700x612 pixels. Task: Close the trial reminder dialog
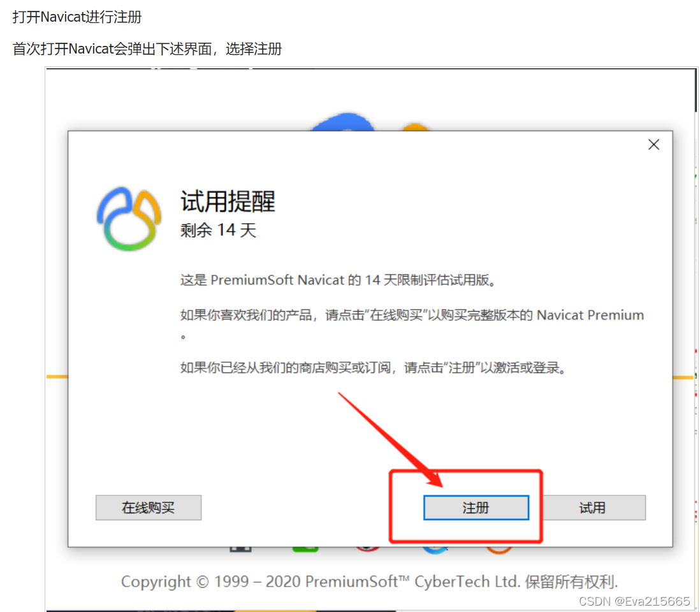(653, 144)
